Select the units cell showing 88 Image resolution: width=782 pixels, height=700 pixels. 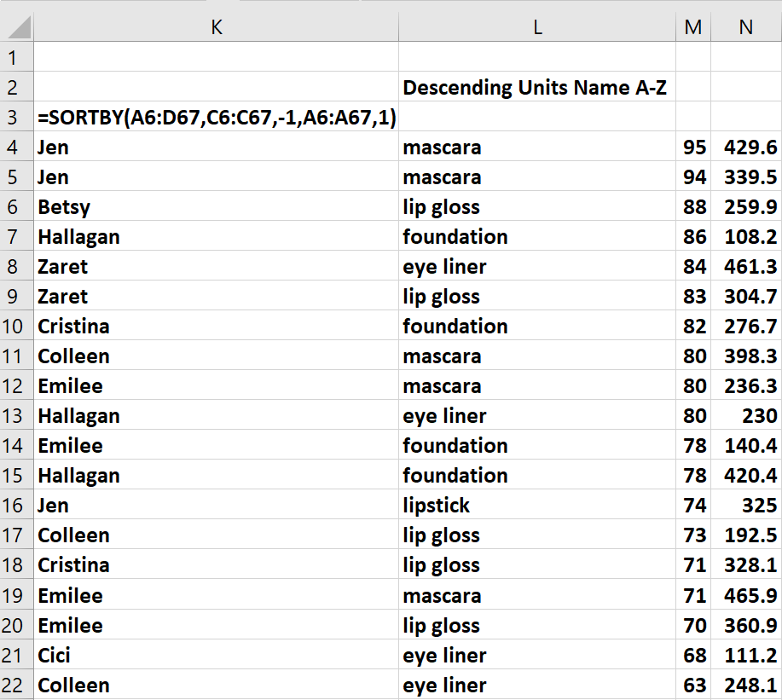(694, 206)
